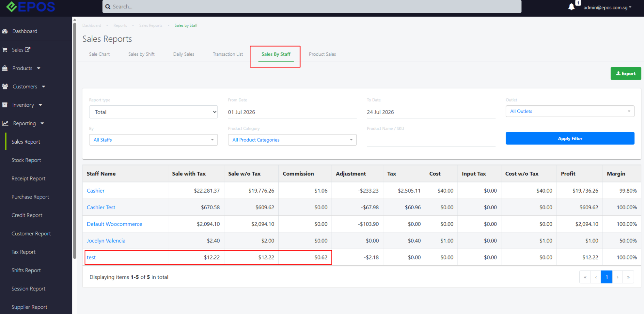Viewport: 644px width, 314px height.
Task: Click the Inventory box icon in sidebar
Action: point(5,105)
